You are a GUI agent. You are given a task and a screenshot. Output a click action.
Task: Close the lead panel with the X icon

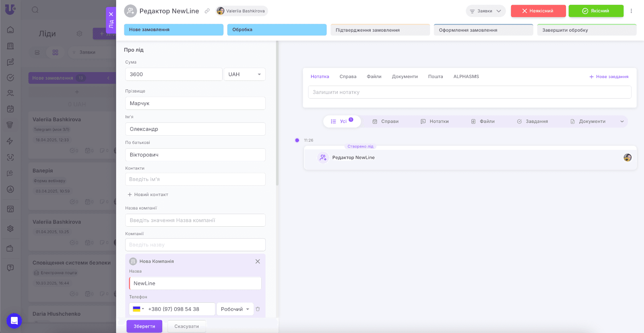tap(111, 14)
